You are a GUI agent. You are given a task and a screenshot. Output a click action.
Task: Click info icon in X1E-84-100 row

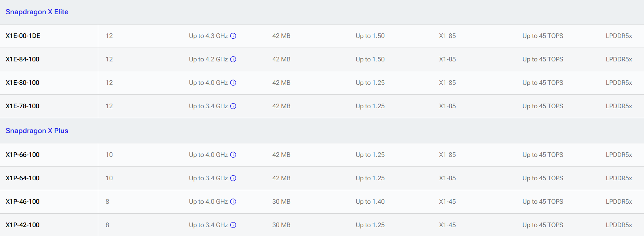click(233, 59)
